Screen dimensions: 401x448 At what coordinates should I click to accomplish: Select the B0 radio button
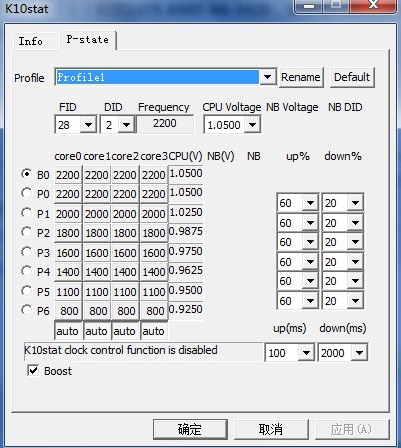tap(26, 174)
